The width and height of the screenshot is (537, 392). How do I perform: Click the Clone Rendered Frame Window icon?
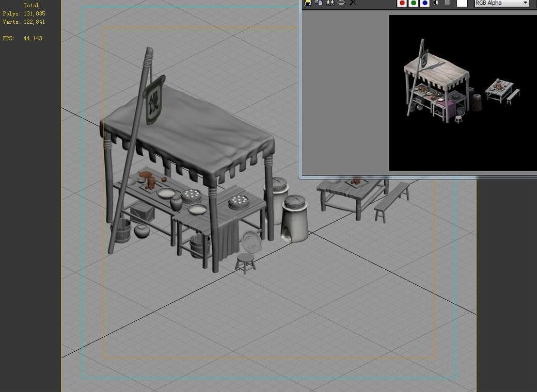(330, 3)
